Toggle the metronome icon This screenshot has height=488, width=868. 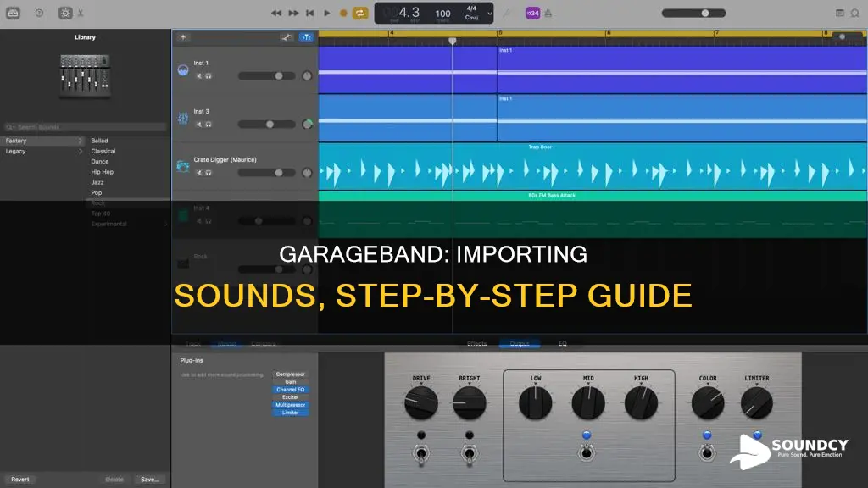(548, 13)
